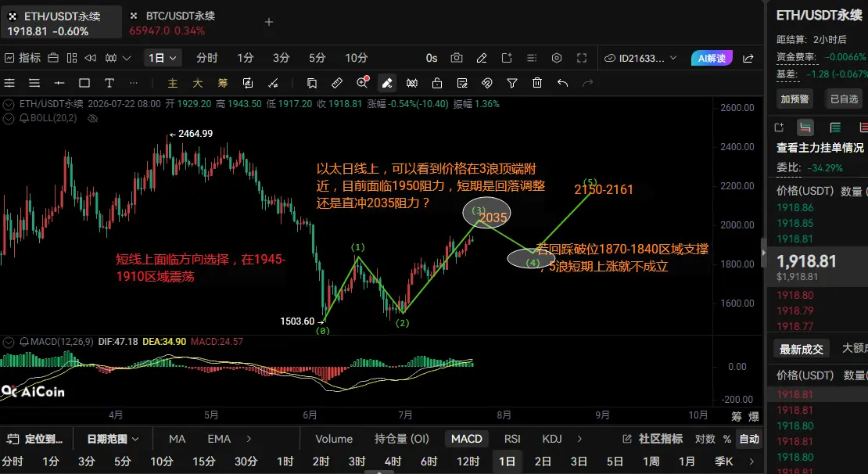
Task: Open the 指标 indicators menu
Action: 23,58
